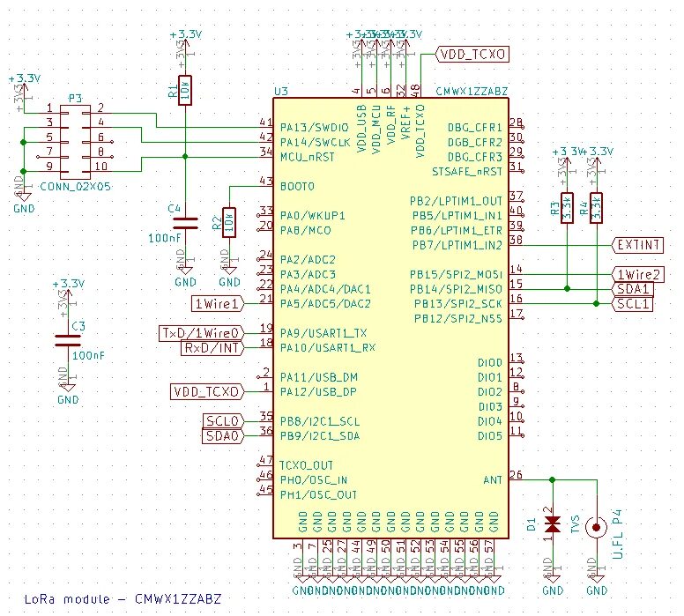Select the P3 CONN_02X05 connector symbol

75,142
